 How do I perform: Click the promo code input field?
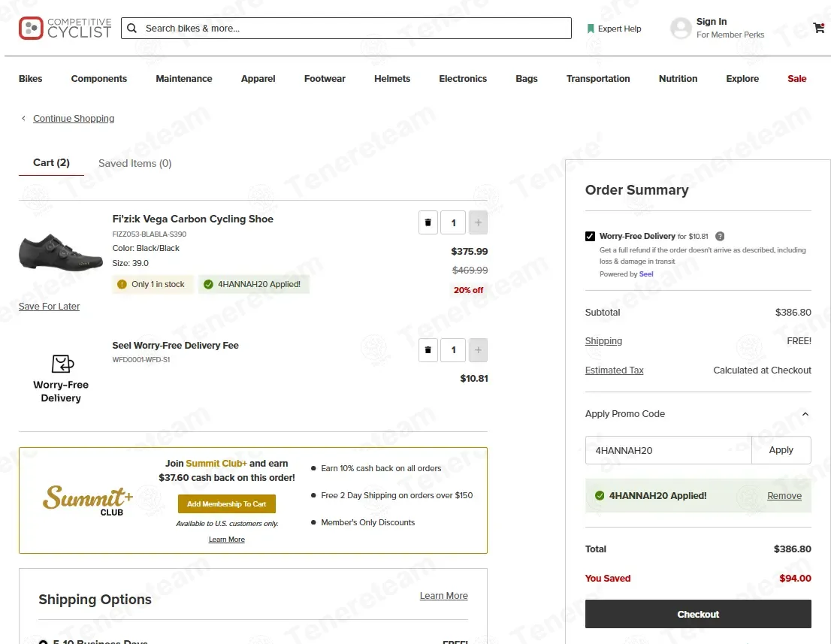click(668, 450)
